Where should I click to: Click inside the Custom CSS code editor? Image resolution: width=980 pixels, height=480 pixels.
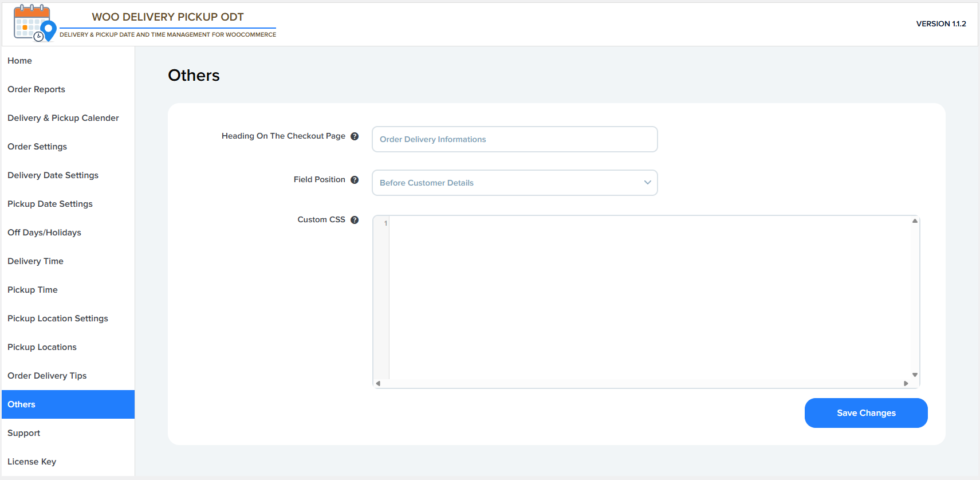point(647,297)
